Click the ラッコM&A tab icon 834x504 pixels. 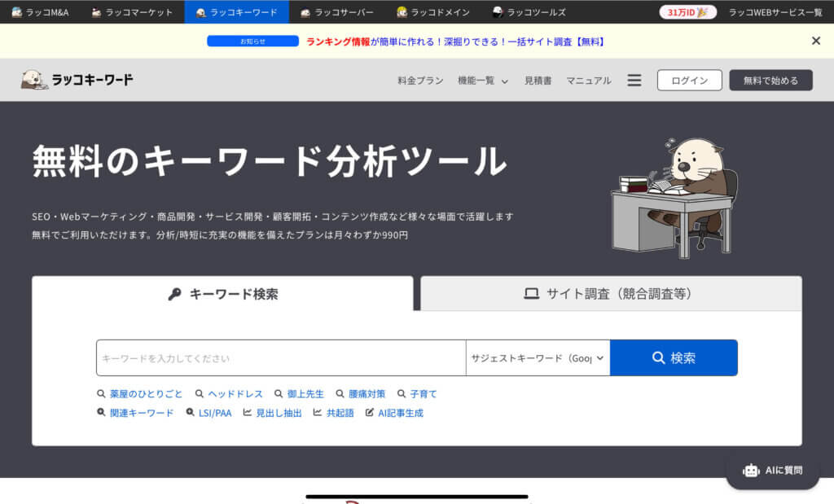click(x=17, y=11)
